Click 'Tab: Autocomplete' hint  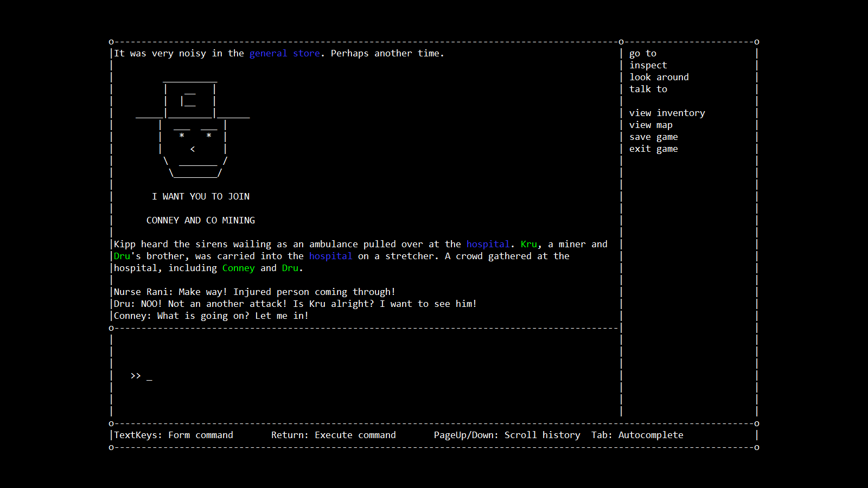[x=637, y=435]
